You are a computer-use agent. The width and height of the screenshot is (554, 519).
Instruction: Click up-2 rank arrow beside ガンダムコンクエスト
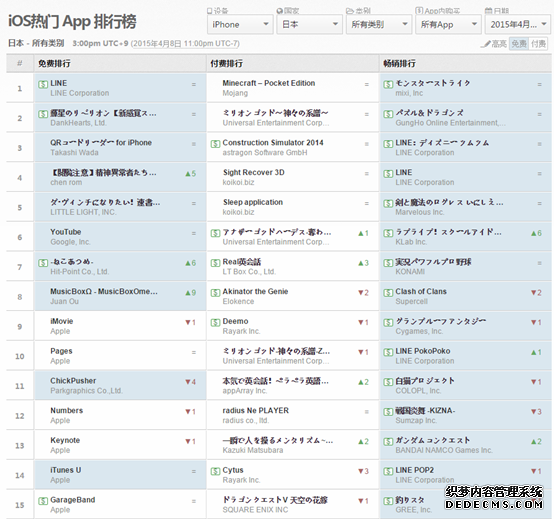[x=536, y=442]
